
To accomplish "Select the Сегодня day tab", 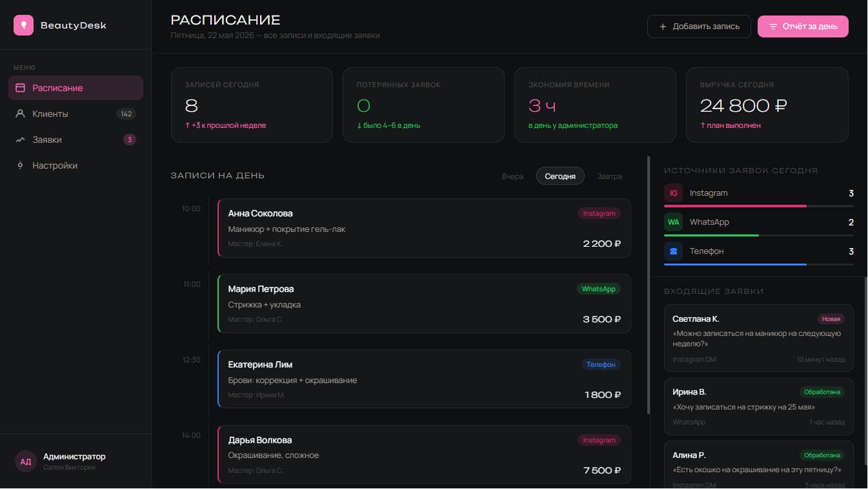I will pyautogui.click(x=560, y=176).
